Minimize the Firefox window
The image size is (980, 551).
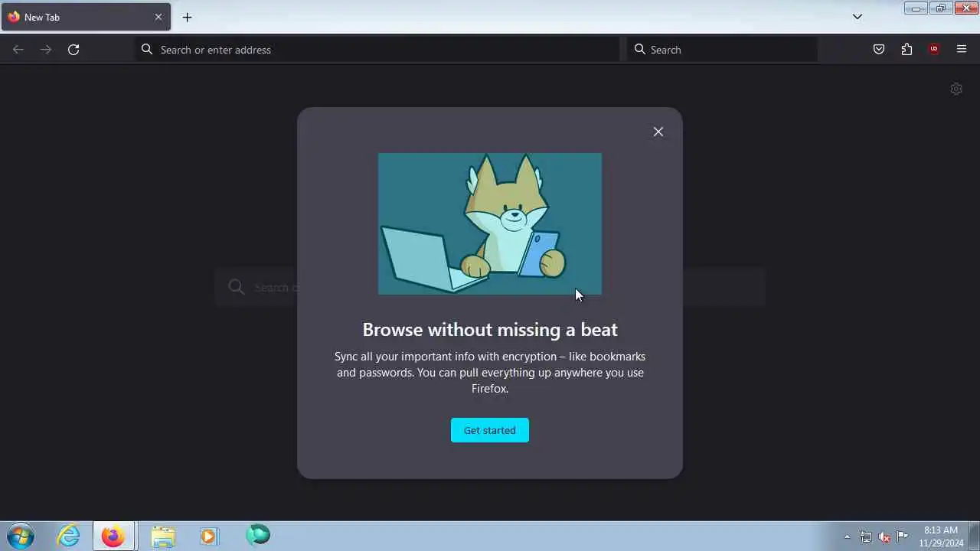point(916,8)
